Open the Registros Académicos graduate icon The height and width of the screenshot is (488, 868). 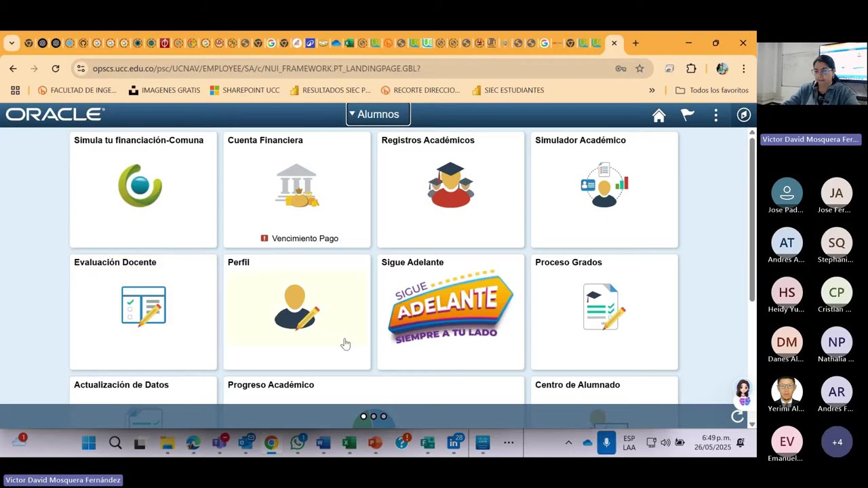451,185
